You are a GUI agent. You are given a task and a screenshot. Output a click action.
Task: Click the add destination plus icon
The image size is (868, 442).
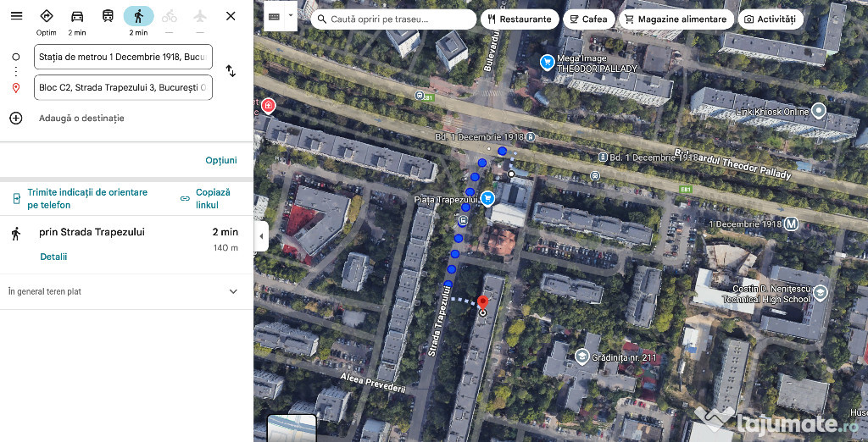click(16, 118)
